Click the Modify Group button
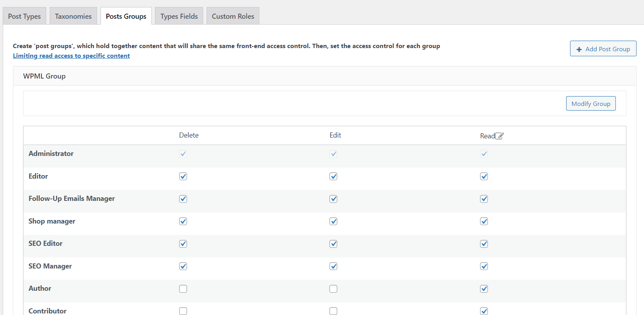 590,104
